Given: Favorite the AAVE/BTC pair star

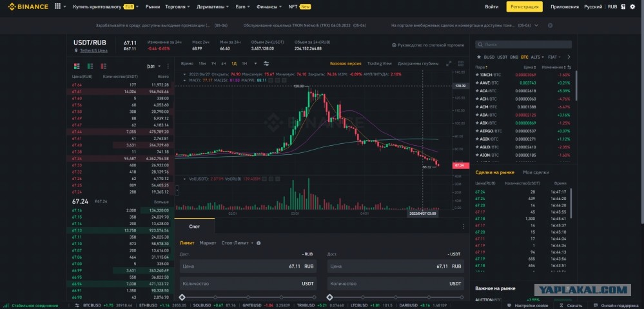Looking at the screenshot, I should [477, 83].
